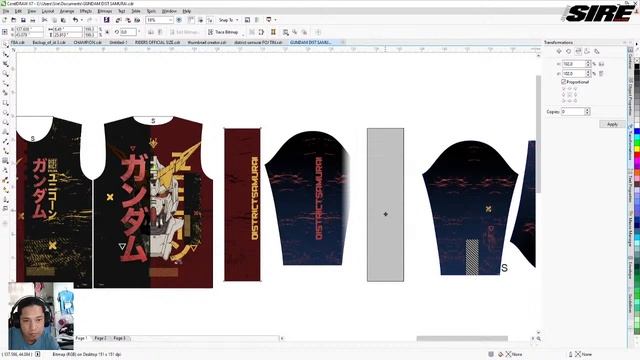Click the mirror vertically button in Transformations
The image size is (640, 360).
tap(601, 73)
